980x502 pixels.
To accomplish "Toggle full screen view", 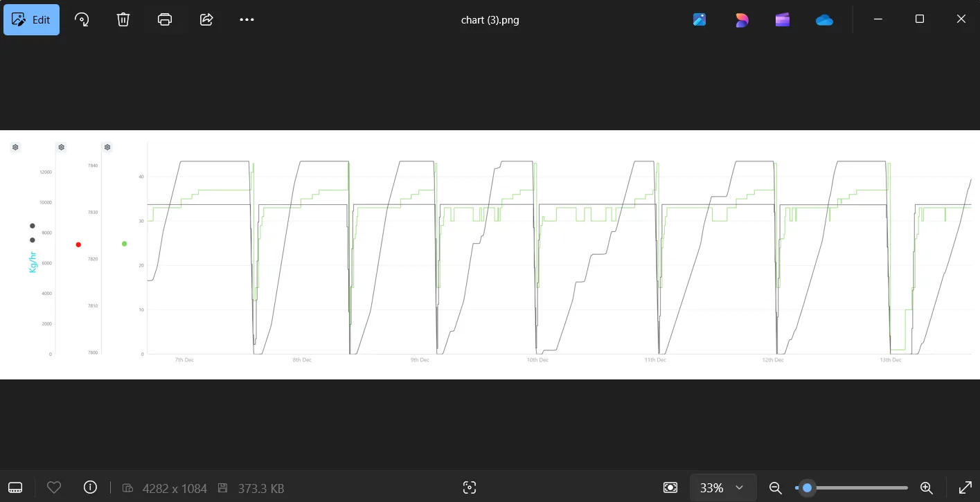I will click(x=965, y=487).
